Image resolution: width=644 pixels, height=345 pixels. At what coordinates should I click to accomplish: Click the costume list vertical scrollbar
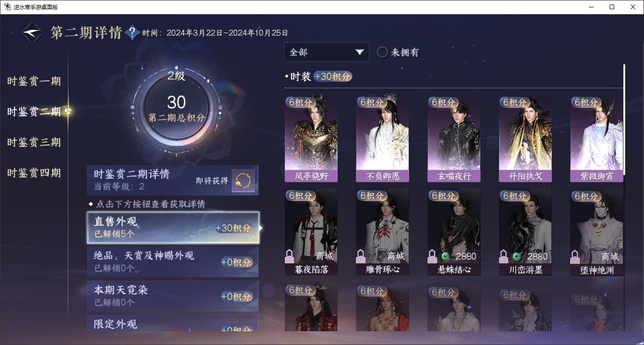click(624, 119)
